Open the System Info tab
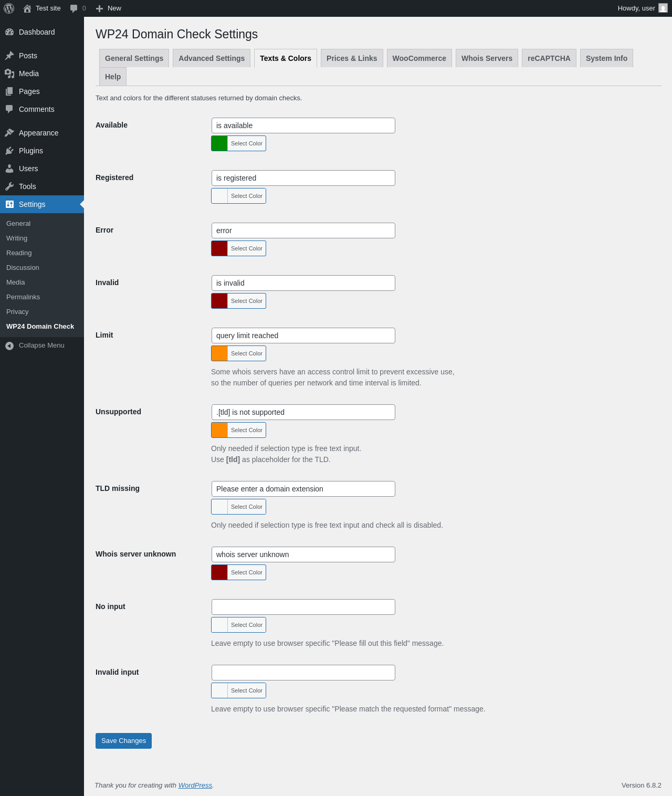This screenshot has height=796, width=672. 606,58
